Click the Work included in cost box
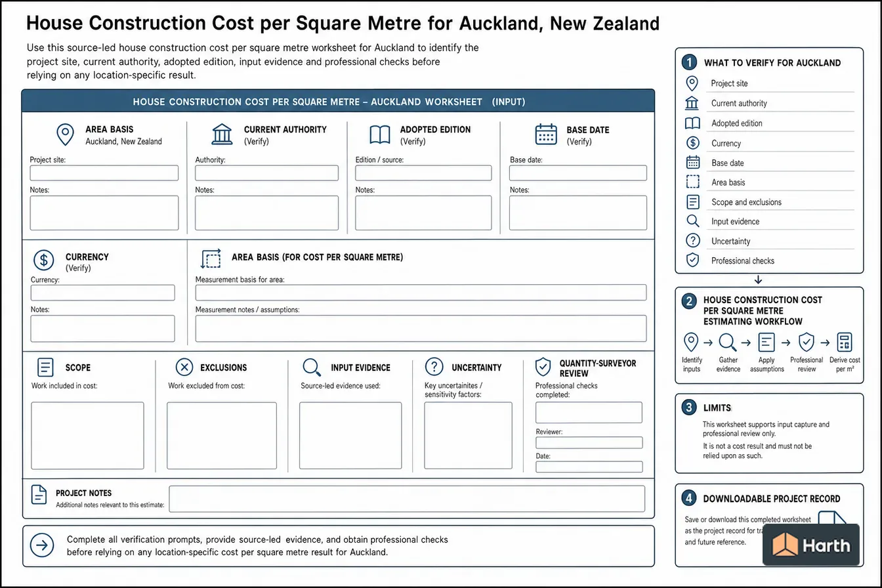The height and width of the screenshot is (588, 882). pyautogui.click(x=87, y=436)
